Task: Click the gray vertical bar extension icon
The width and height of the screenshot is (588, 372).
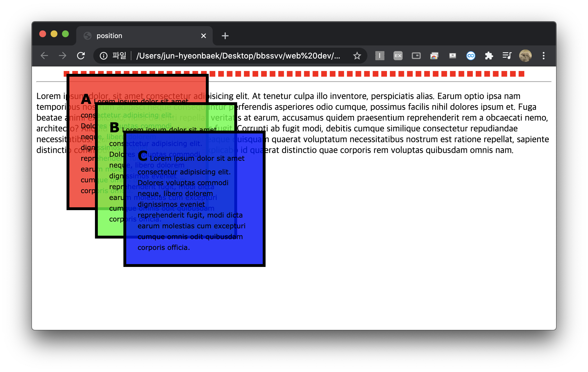Action: pos(380,56)
